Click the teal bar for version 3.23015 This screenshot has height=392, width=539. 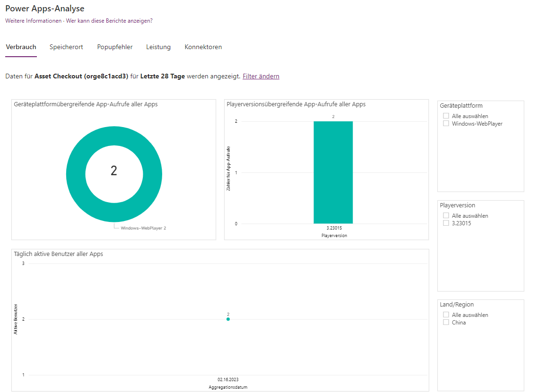point(333,172)
